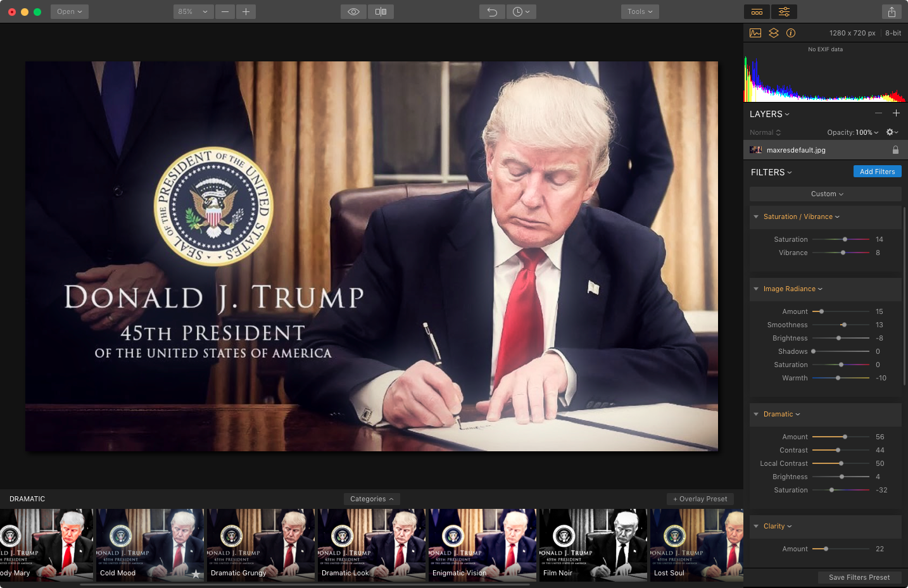This screenshot has width=908, height=588.
Task: Open the Categories presets menu
Action: click(372, 499)
